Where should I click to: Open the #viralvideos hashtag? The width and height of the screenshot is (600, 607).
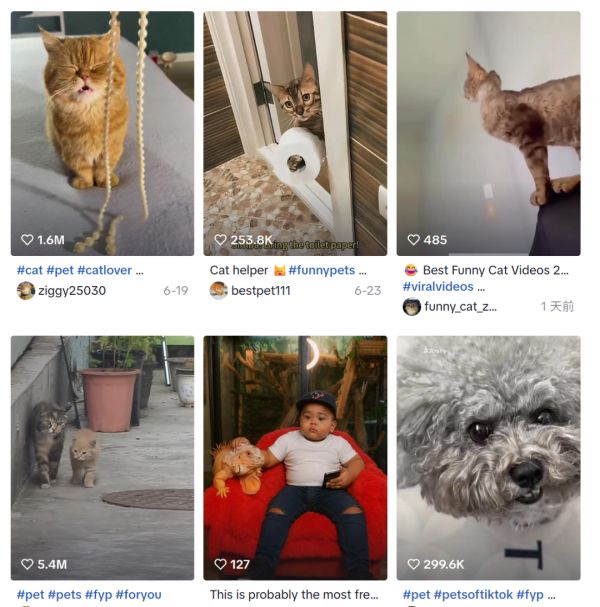click(x=438, y=286)
